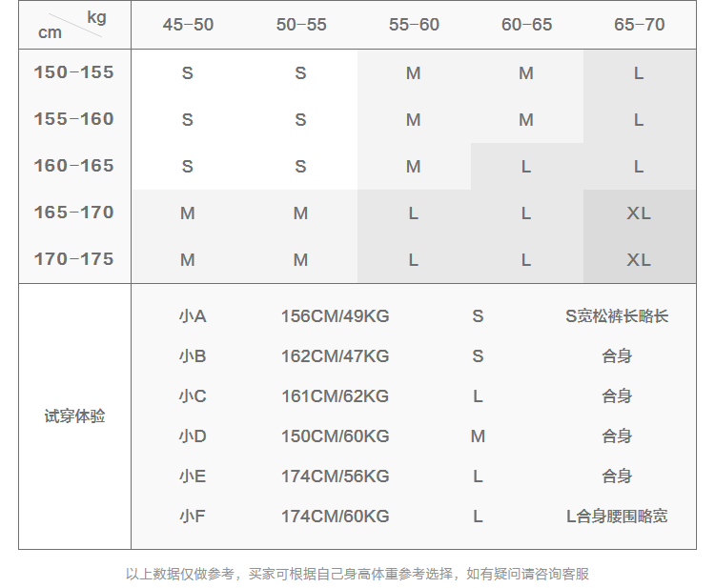Click the S宽松裤长略长 fit comment
Image resolution: width=715 pixels, height=588 pixels.
click(617, 316)
